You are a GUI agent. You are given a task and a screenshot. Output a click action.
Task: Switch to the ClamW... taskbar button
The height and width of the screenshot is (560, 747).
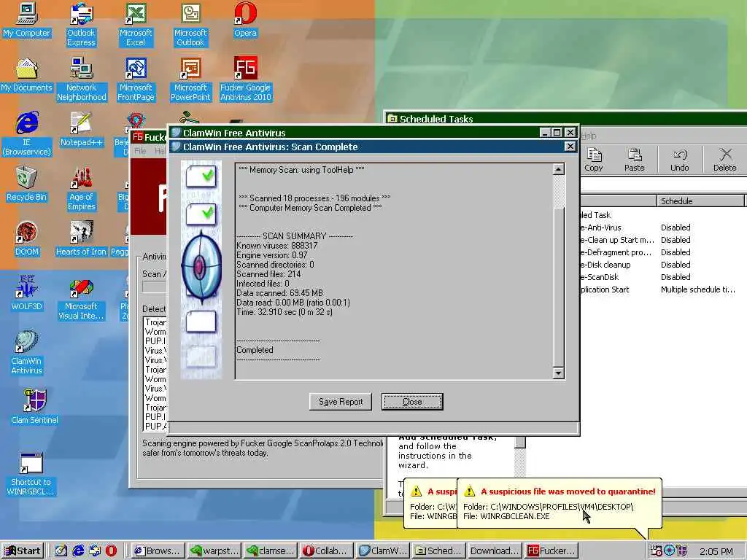tap(382, 551)
